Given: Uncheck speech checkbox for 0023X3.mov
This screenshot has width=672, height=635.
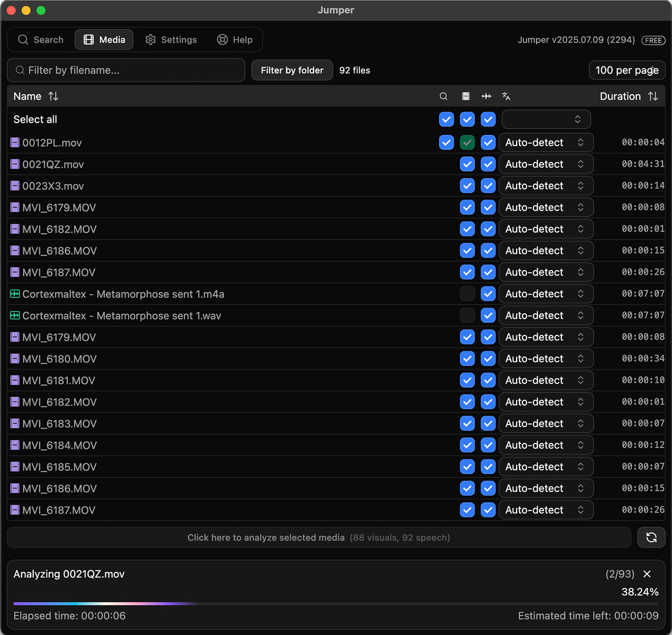Looking at the screenshot, I should [x=488, y=186].
